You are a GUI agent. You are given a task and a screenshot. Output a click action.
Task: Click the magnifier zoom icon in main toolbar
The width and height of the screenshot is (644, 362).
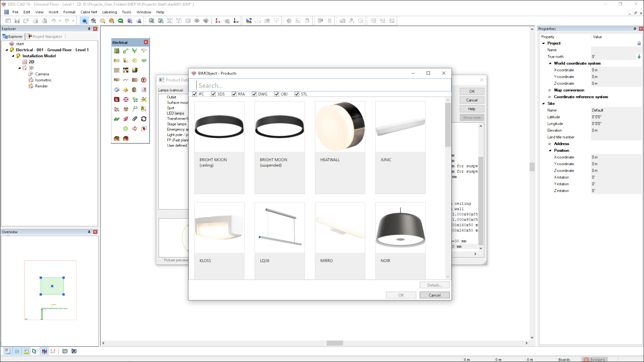(152, 21)
